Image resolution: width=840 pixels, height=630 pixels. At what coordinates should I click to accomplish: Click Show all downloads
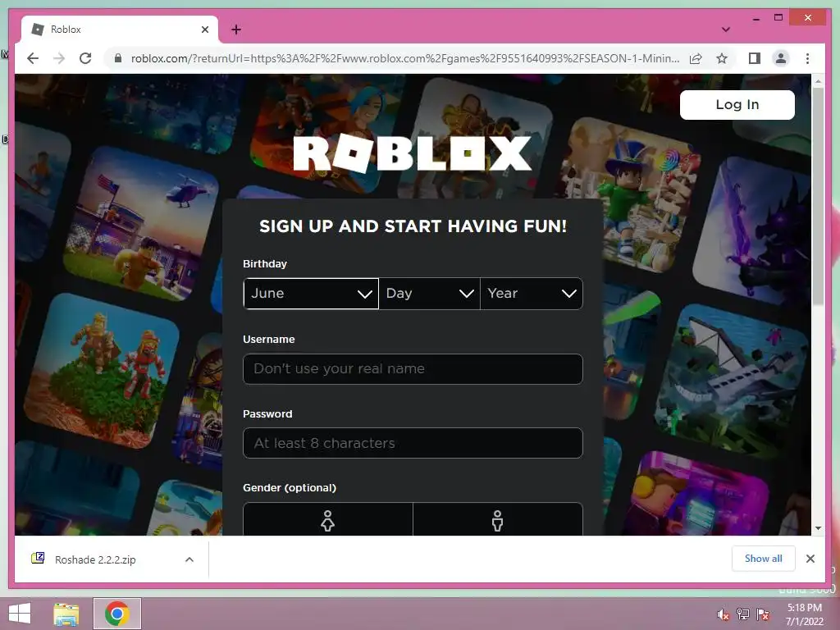764,558
